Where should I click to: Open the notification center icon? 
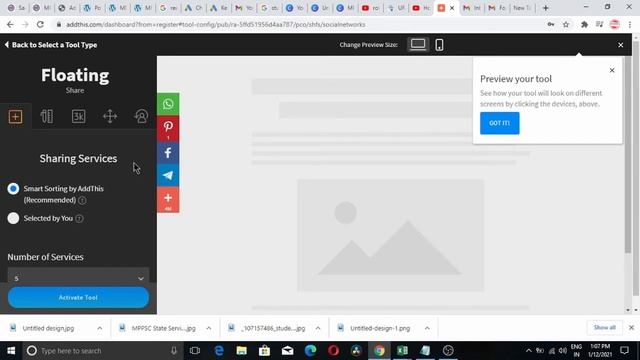coord(624,351)
